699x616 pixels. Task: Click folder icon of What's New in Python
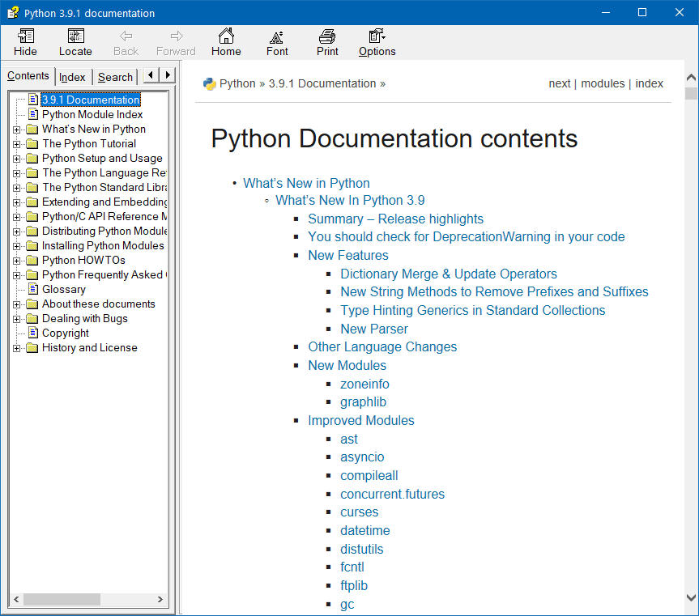click(32, 130)
